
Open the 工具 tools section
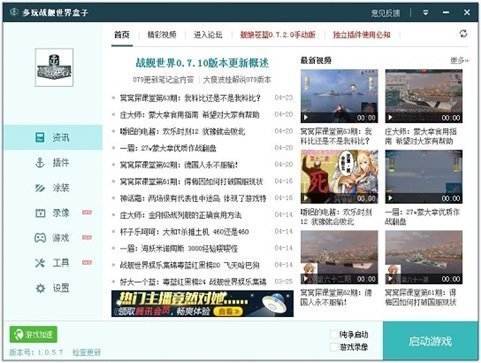pos(52,263)
